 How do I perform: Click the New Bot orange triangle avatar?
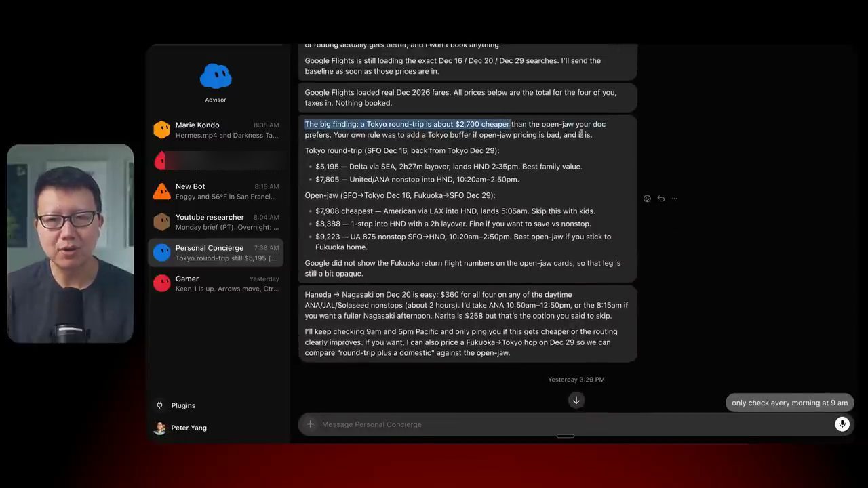tap(161, 191)
